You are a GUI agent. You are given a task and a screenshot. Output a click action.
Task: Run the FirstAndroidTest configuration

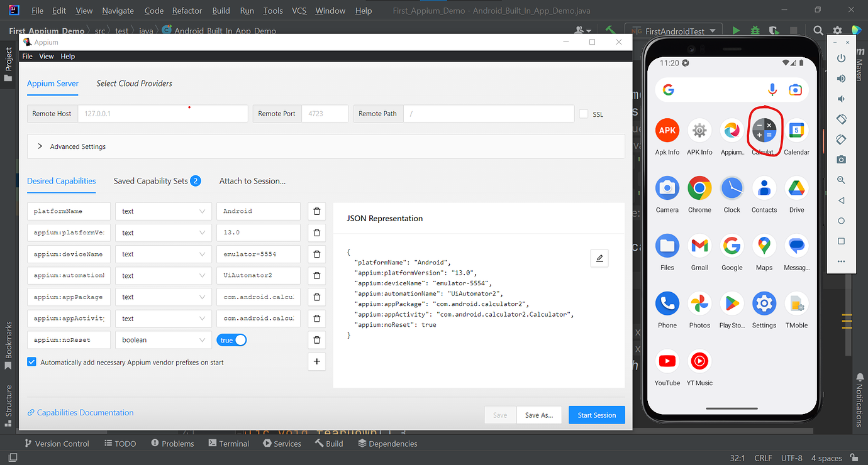(736, 30)
